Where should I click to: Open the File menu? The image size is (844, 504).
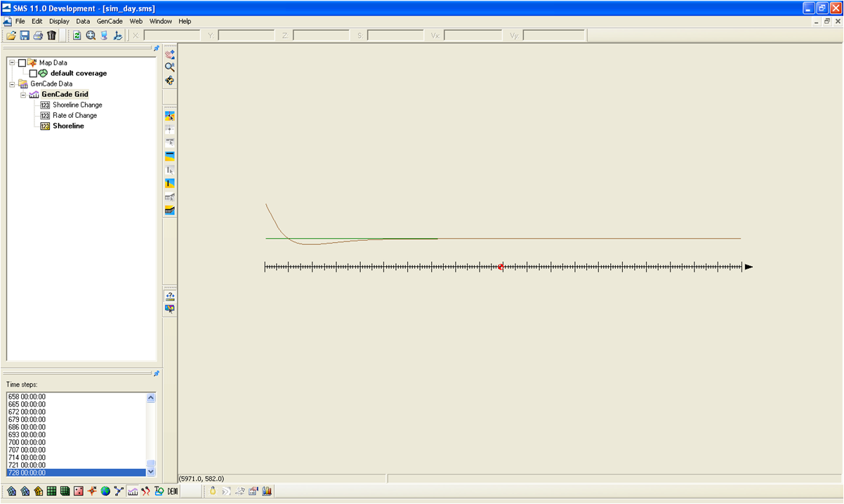tap(20, 21)
